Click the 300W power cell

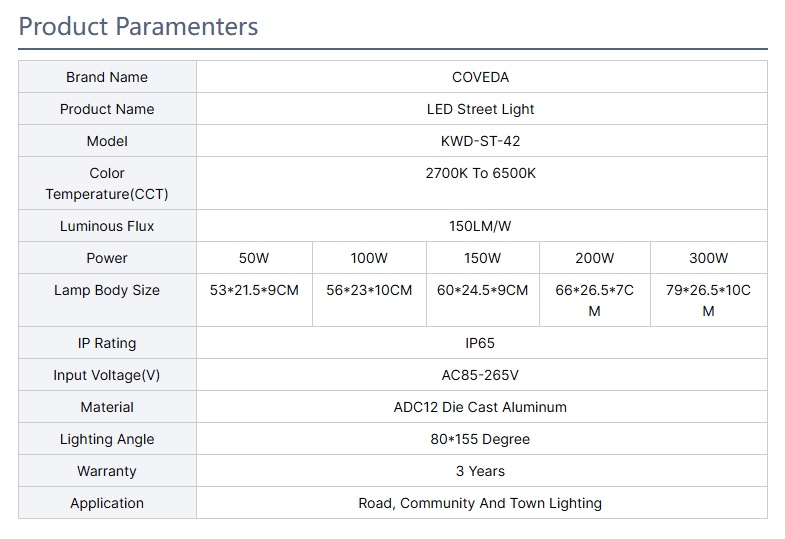pos(708,258)
